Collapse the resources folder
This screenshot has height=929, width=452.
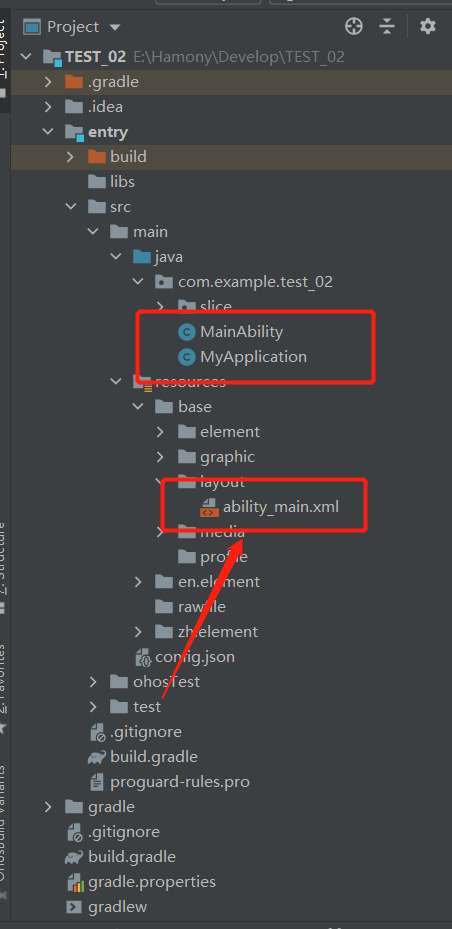[x=116, y=382]
